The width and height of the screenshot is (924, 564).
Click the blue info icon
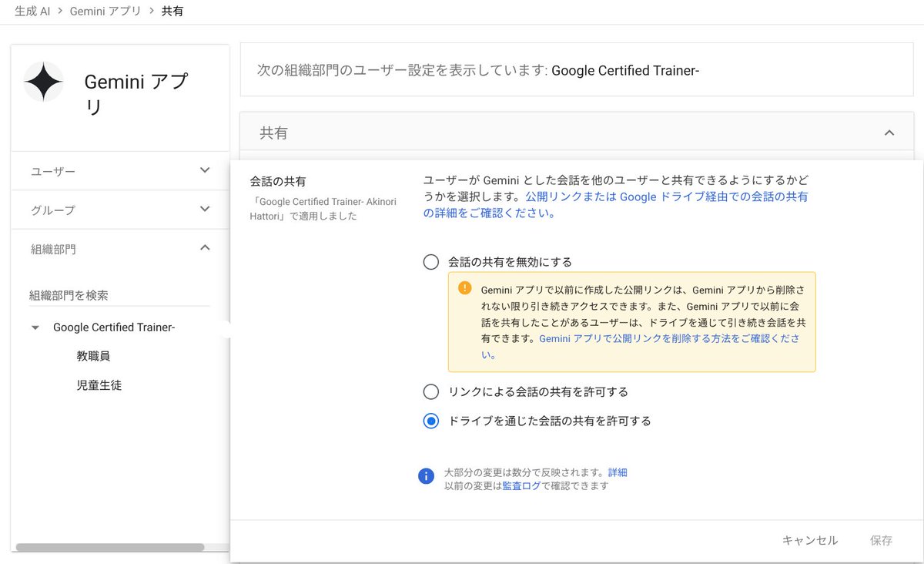[x=426, y=476]
